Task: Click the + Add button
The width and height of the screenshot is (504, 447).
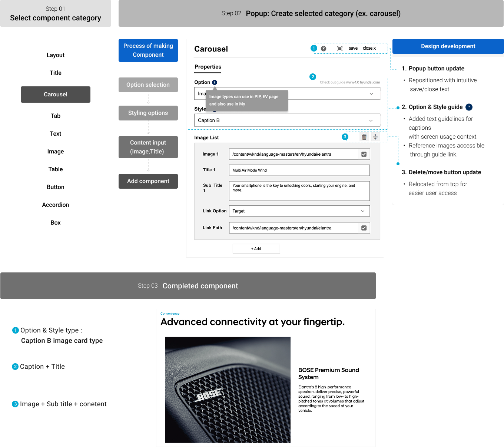Action: point(256,249)
